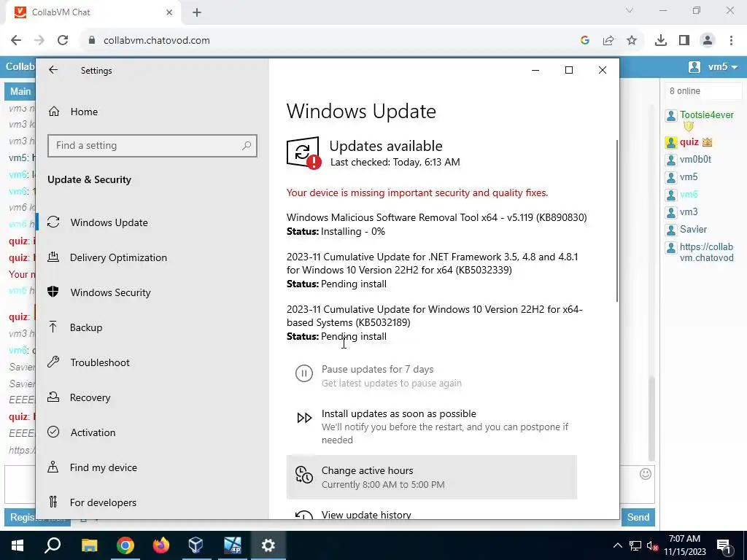Open vm5 user dropdown
This screenshot has height=560, width=747.
click(x=713, y=67)
